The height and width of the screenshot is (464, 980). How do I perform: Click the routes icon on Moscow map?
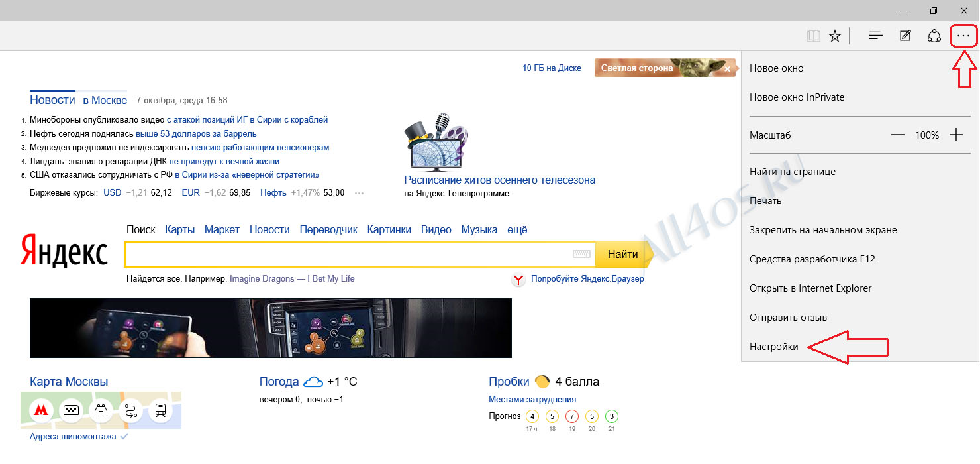[x=130, y=411]
